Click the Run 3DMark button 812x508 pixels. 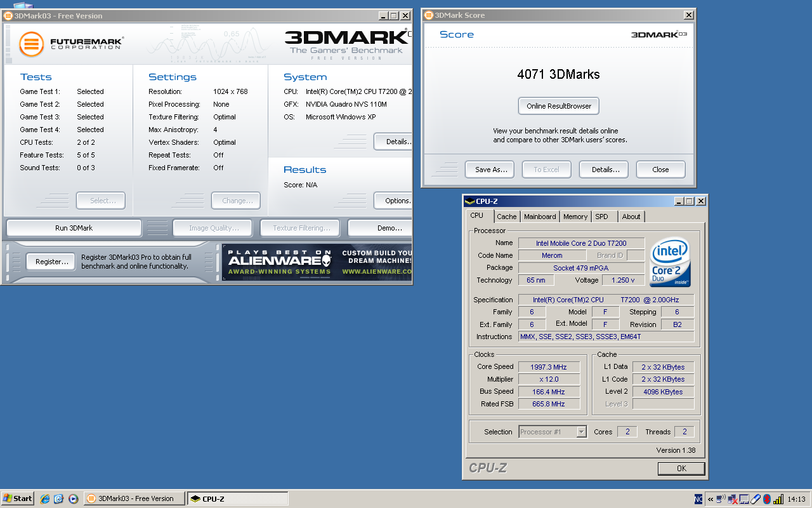click(74, 228)
